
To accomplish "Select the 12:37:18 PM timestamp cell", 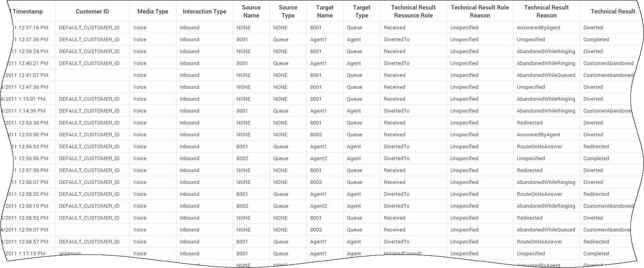I will (32, 28).
